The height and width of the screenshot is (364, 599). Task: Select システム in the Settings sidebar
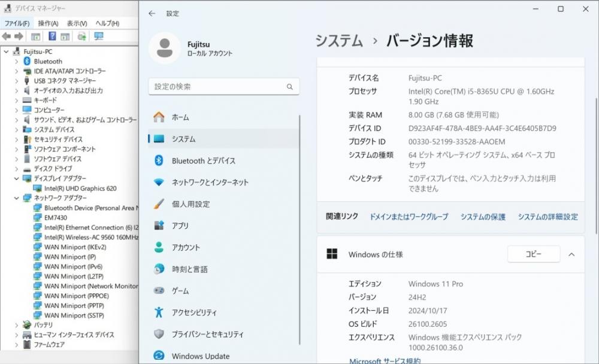[223, 139]
